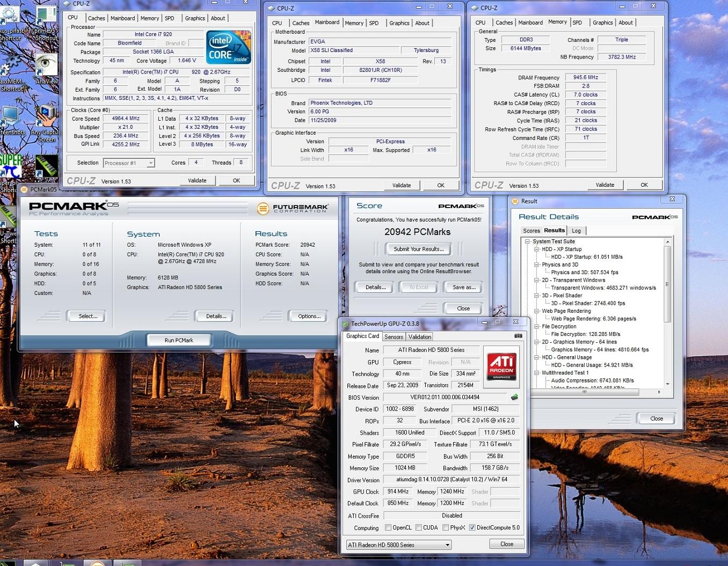Screen dimensions: 728x566
Task: Click the ATI Radeon logo in GPU-Z
Action: [x=501, y=367]
